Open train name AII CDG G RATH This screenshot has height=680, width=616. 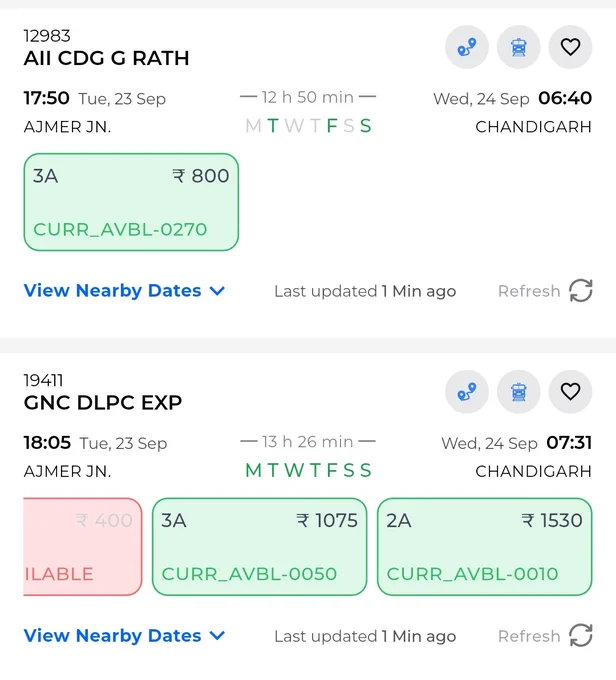pos(106,58)
